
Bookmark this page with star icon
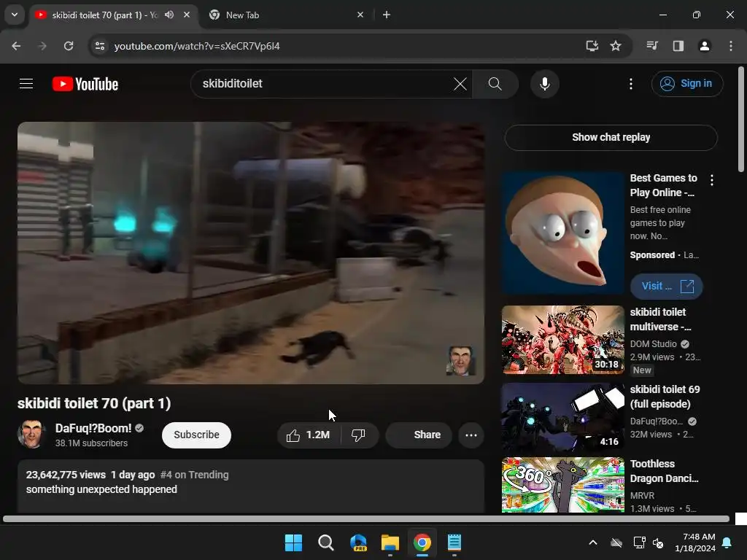click(616, 46)
